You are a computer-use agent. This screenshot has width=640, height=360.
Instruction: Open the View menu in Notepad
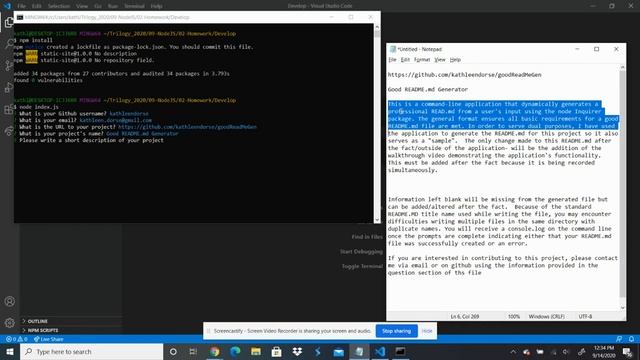(440, 60)
